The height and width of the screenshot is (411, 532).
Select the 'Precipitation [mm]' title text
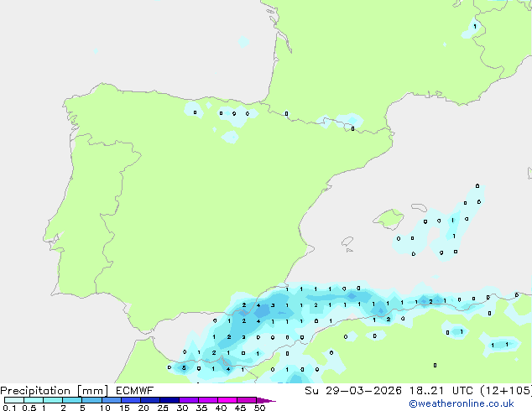55,391
